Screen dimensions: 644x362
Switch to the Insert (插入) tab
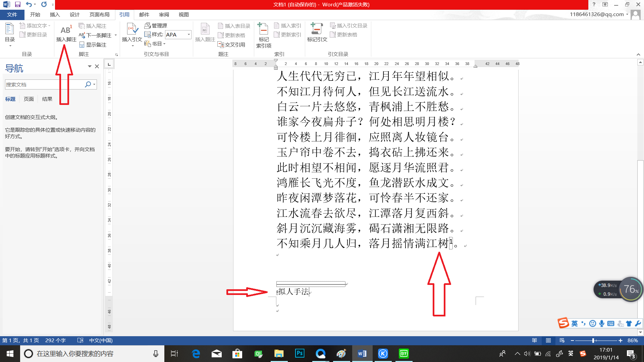pyautogui.click(x=55, y=14)
